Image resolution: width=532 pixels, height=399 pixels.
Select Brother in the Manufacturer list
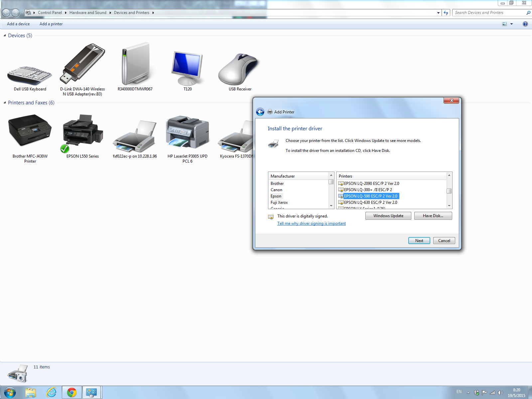[277, 184]
